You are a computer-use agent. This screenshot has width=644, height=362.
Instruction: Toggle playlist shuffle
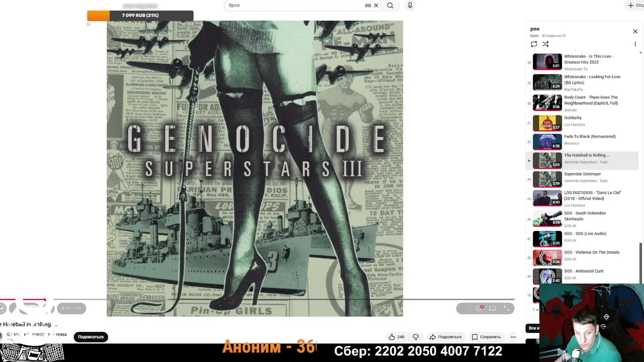545,44
